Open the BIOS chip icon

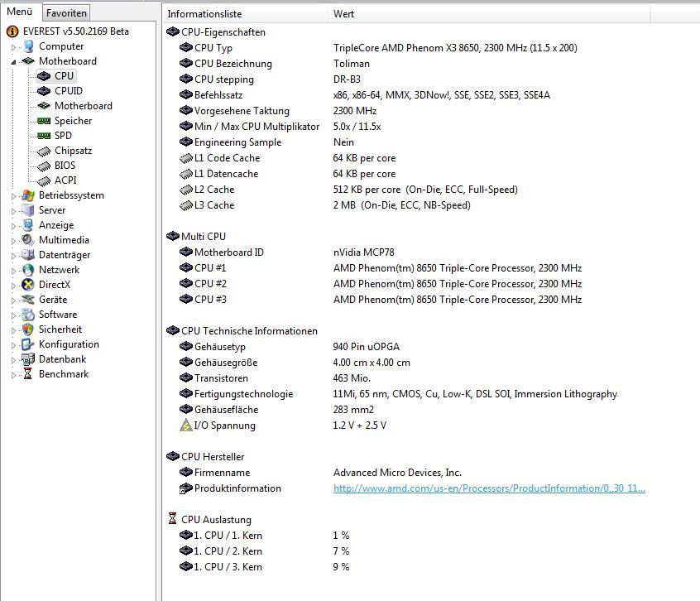point(44,166)
